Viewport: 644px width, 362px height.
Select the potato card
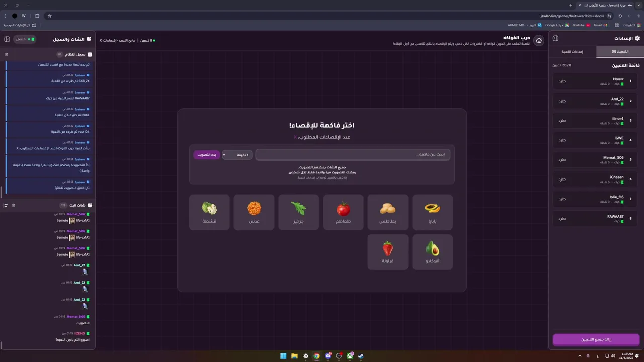tap(388, 212)
